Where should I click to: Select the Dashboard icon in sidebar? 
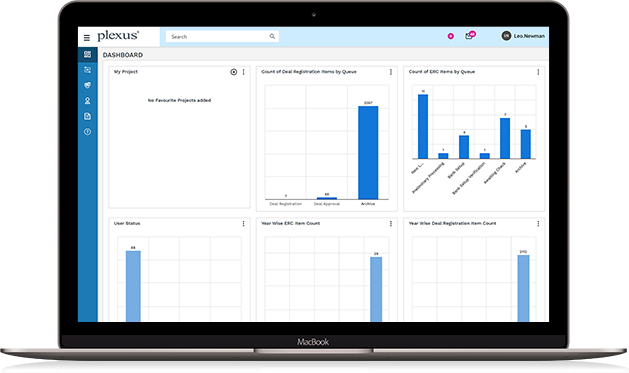coord(87,54)
